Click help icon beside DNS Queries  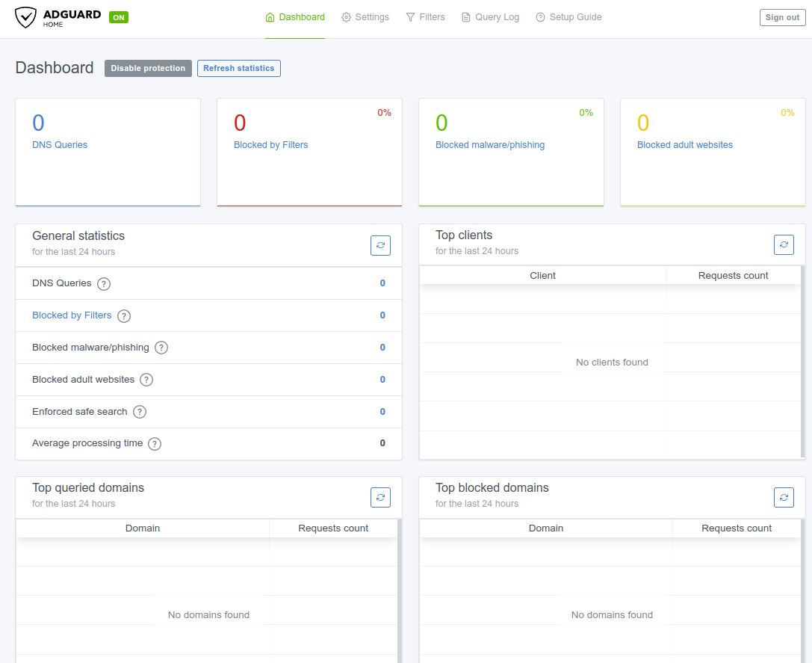[x=104, y=284]
